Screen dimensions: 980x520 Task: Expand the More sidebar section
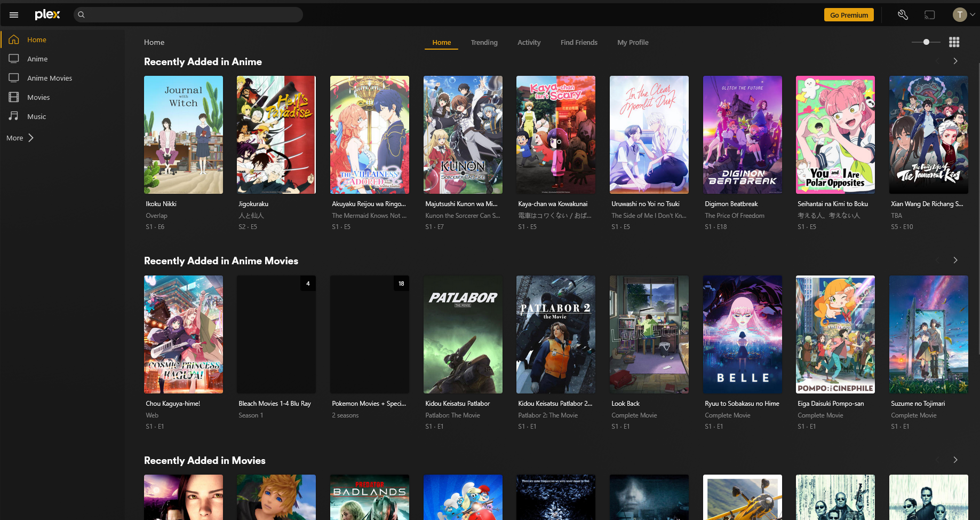pyautogui.click(x=20, y=138)
